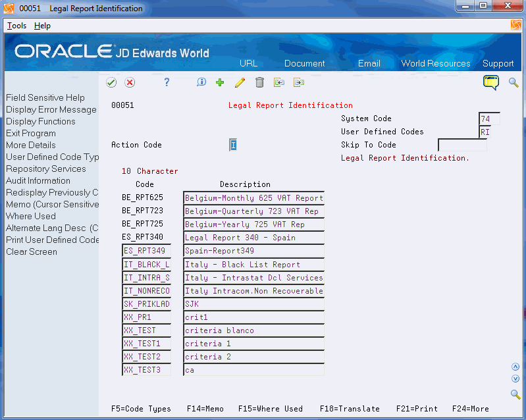Click the Skip To Code field
Screen dimensions: 526x420
tap(463, 145)
